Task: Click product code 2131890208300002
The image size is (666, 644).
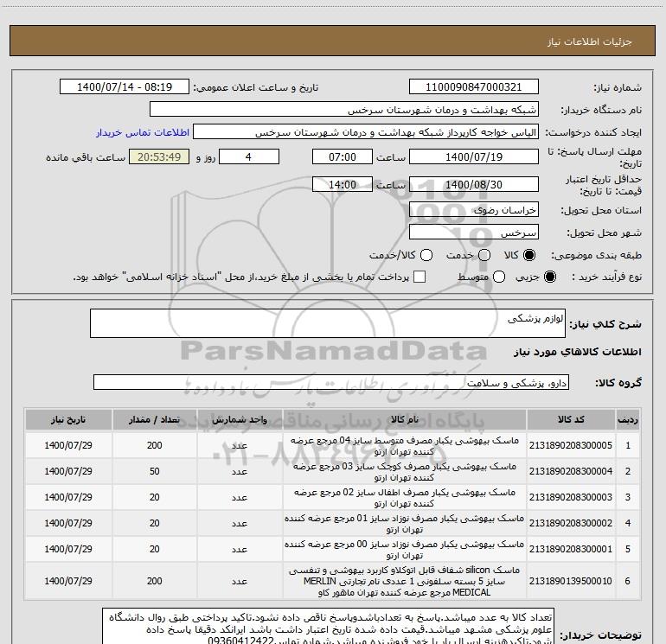Action: pos(571,523)
